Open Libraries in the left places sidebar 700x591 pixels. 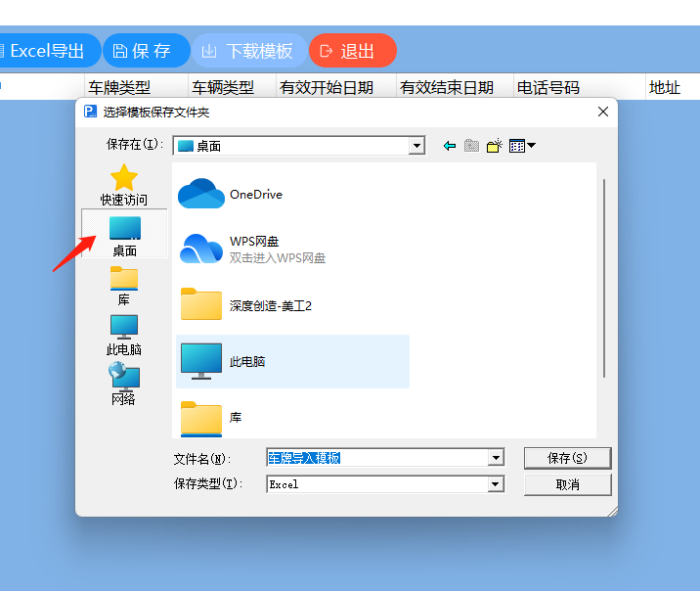(123, 285)
